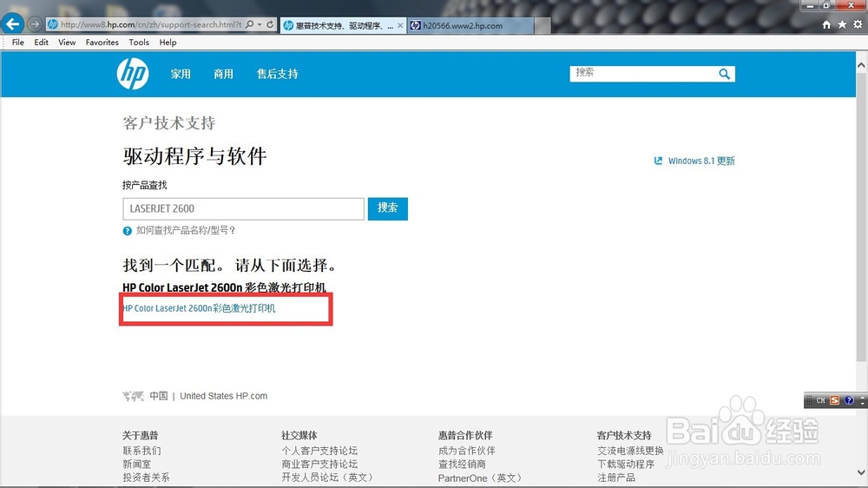
Task: Open 售后支持 navigation item
Action: click(278, 74)
